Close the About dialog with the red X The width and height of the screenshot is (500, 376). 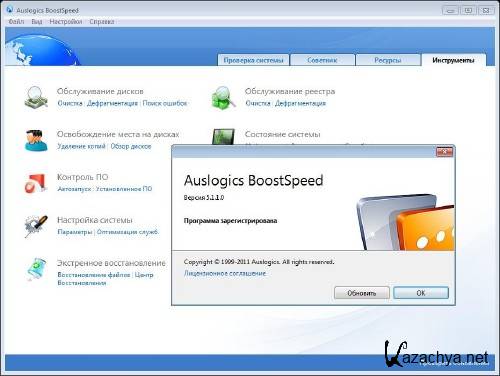tap(444, 152)
